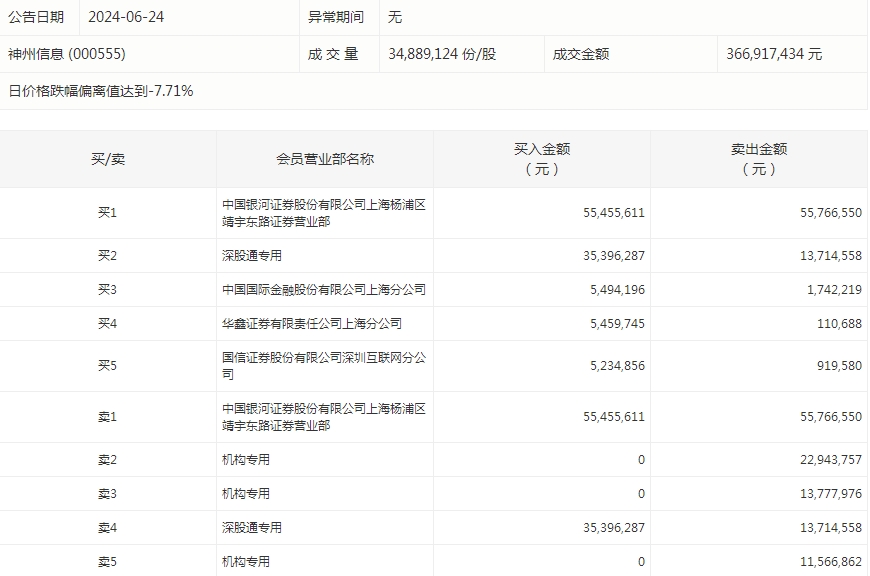The image size is (870, 576).
Task: Select sell amount 11,566,862
Action: point(831,562)
